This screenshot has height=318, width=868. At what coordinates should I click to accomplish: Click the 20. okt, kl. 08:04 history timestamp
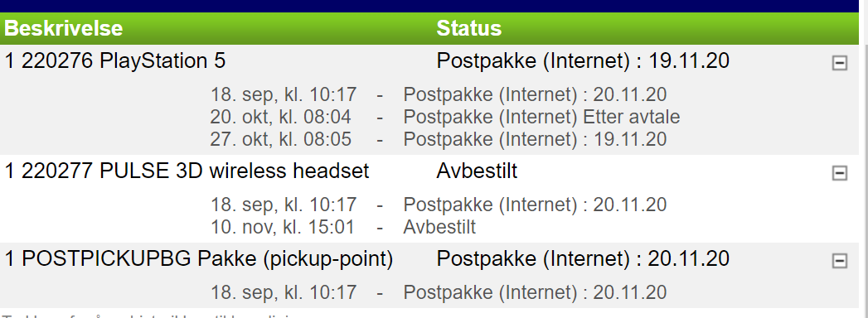click(281, 118)
